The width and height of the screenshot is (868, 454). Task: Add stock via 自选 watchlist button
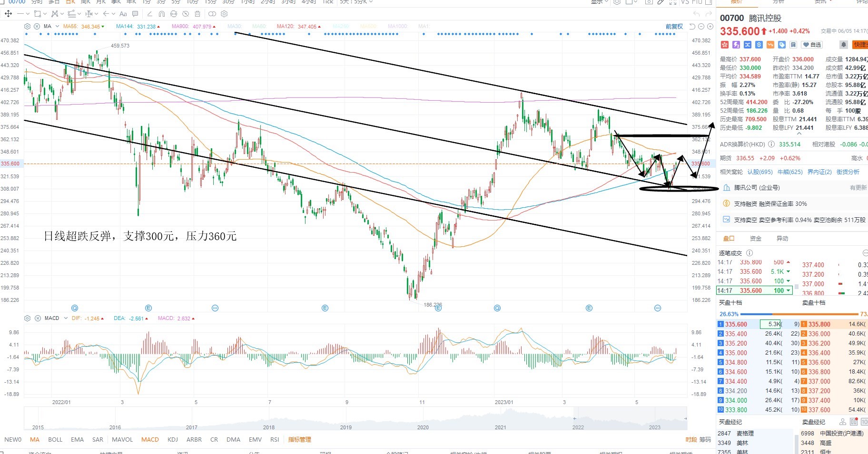click(812, 45)
